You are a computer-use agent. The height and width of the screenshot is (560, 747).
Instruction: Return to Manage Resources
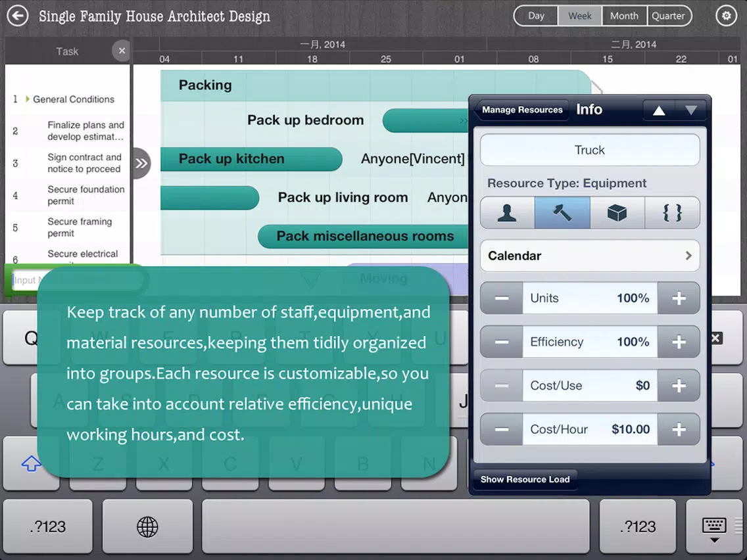521,110
